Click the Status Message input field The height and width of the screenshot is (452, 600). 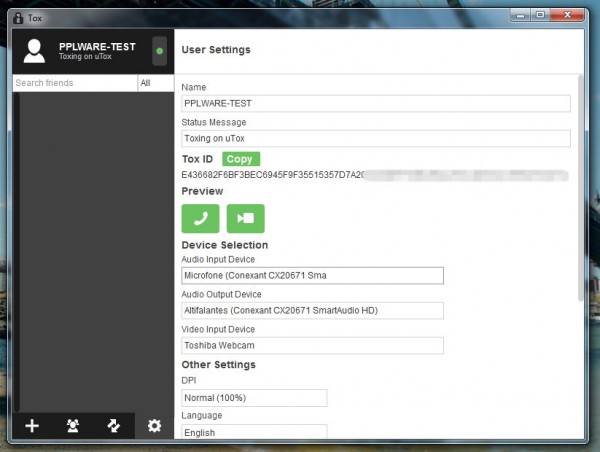(x=376, y=138)
